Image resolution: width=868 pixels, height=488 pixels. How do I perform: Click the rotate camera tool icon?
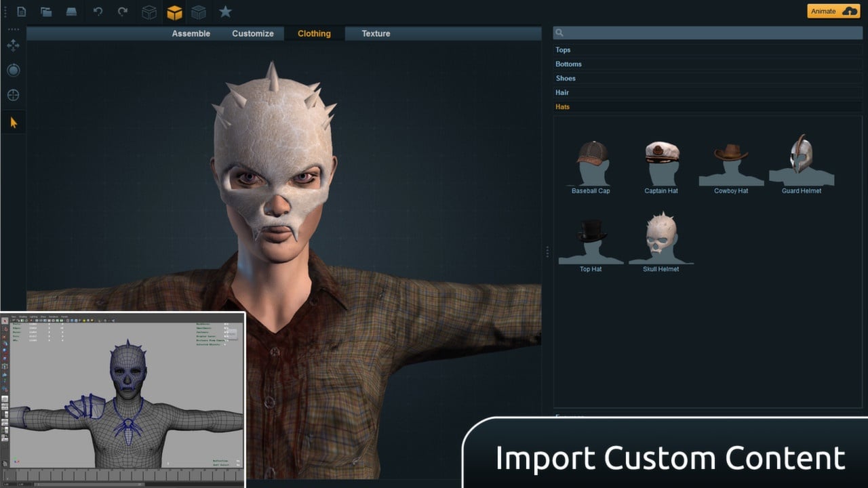(x=13, y=70)
